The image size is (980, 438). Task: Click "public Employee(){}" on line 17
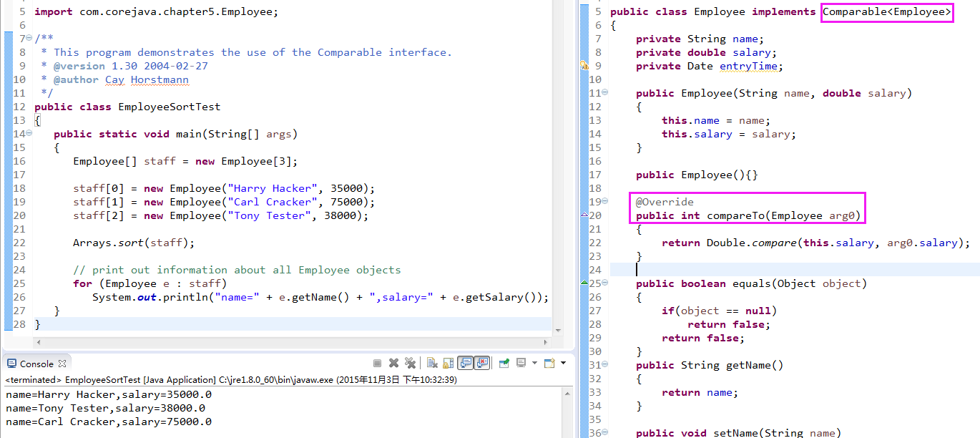[x=697, y=175]
